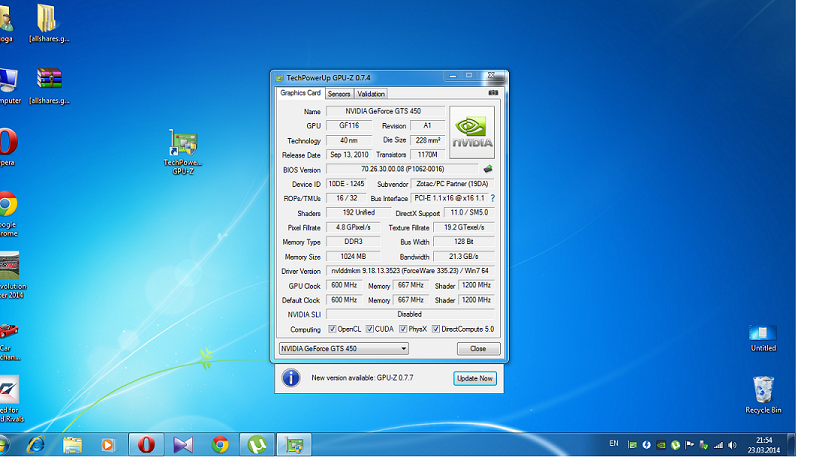Click the Device ID value 10DE - 1245
This screenshot has height=457, width=813.
click(x=346, y=184)
